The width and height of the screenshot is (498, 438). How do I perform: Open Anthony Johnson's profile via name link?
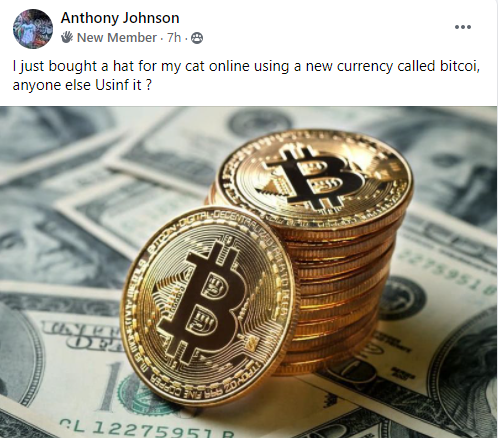tap(120, 18)
